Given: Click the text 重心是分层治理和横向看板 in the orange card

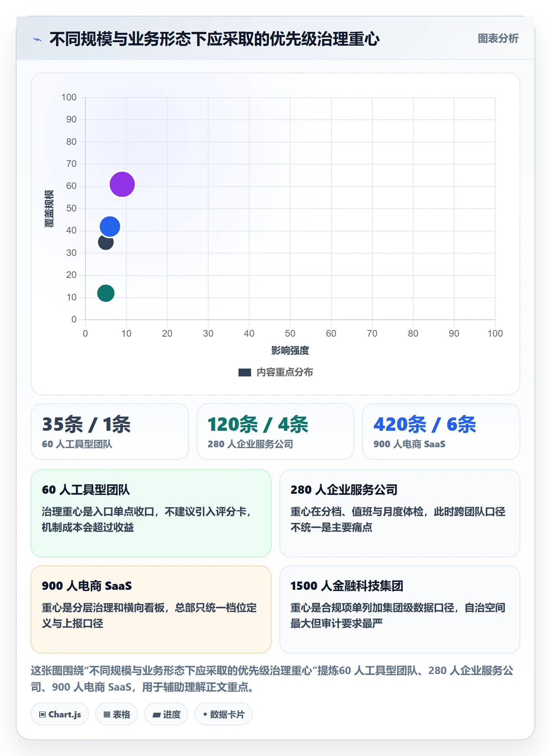Looking at the screenshot, I should tap(103, 608).
